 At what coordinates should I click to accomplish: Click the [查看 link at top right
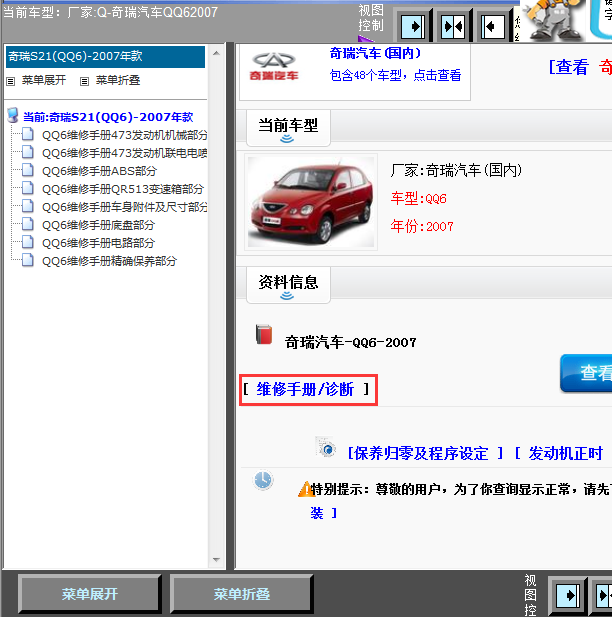pos(569,67)
